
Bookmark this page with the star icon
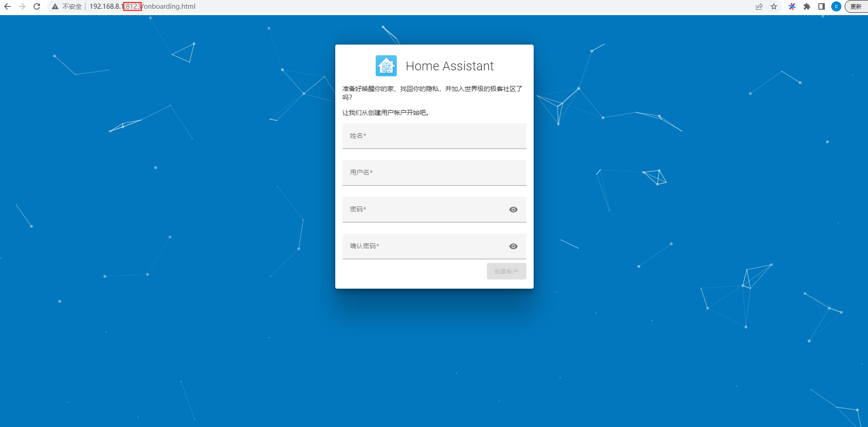coord(774,6)
